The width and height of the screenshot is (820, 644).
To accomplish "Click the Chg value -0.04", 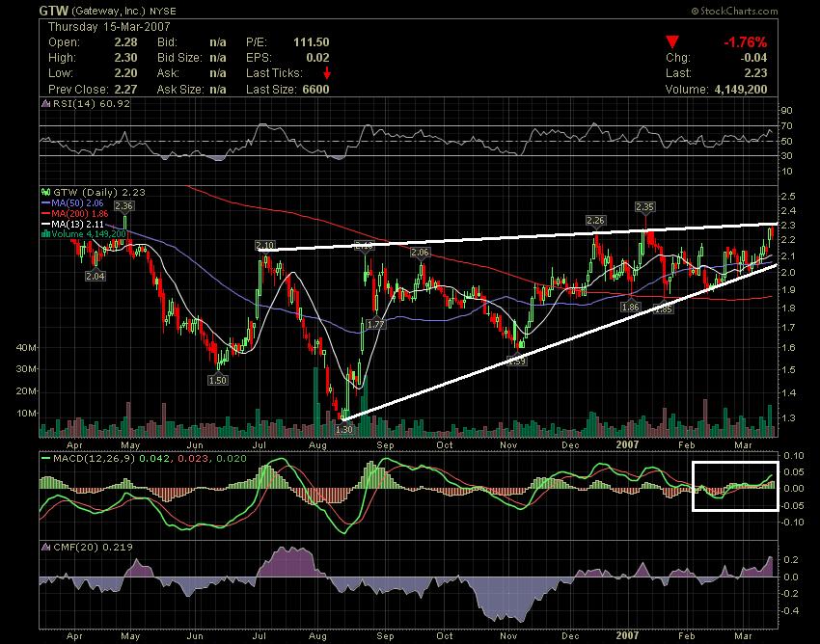I will 753,58.
